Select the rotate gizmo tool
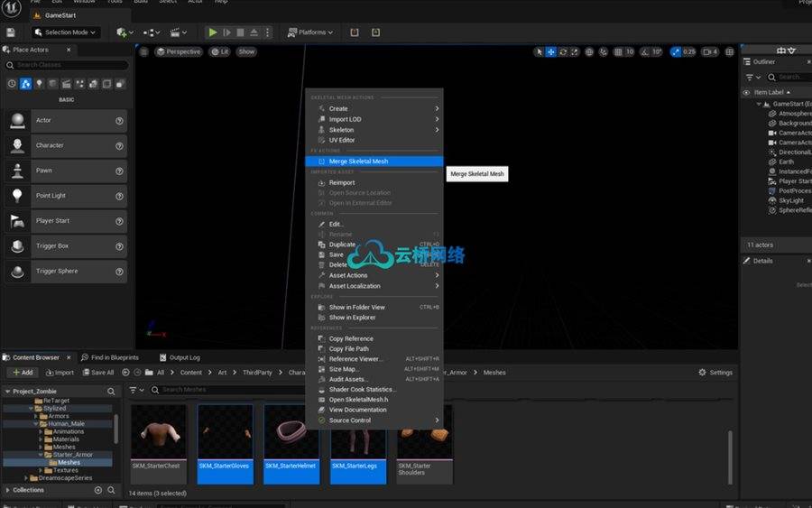Image resolution: width=812 pixels, height=508 pixels. (x=563, y=51)
